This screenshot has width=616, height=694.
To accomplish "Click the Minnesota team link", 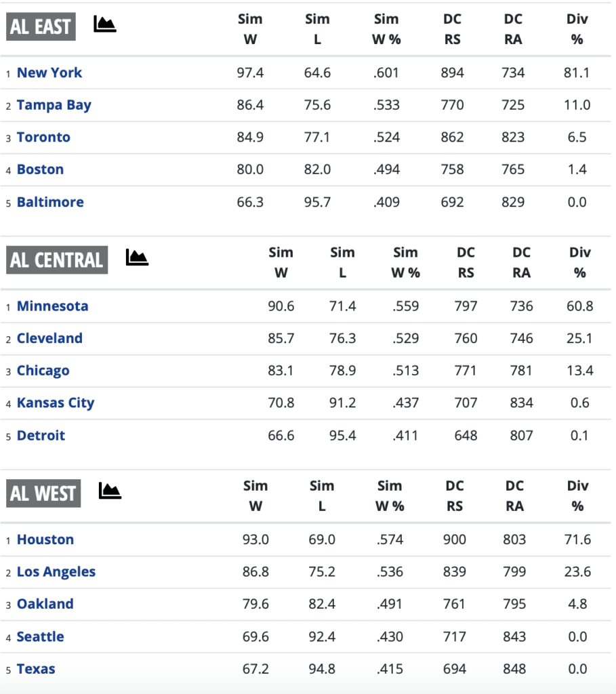I will coord(52,306).
